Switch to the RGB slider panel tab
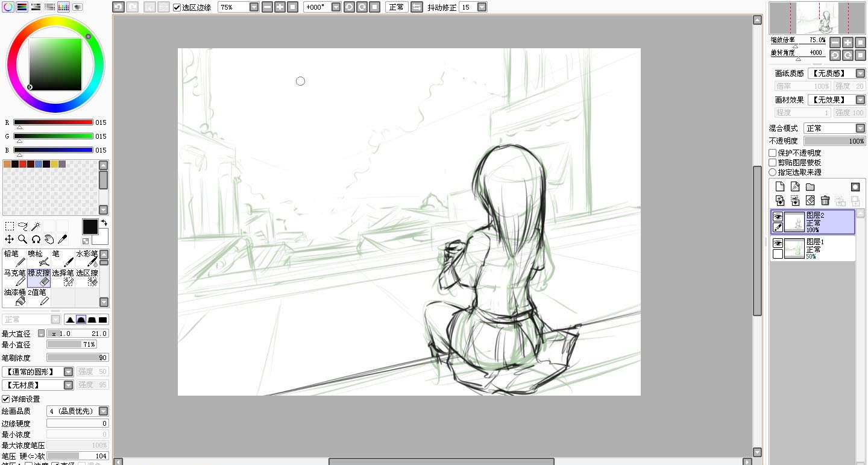The width and height of the screenshot is (868, 465). click(x=22, y=7)
